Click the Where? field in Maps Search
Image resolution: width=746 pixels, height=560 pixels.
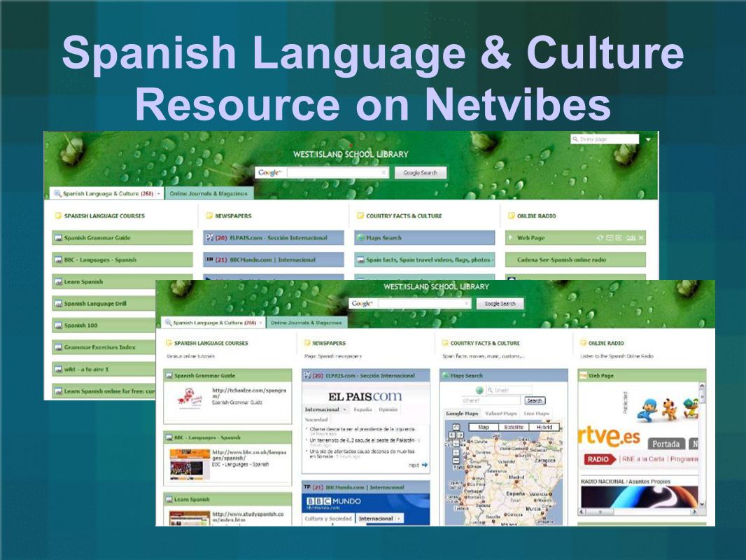[491, 400]
